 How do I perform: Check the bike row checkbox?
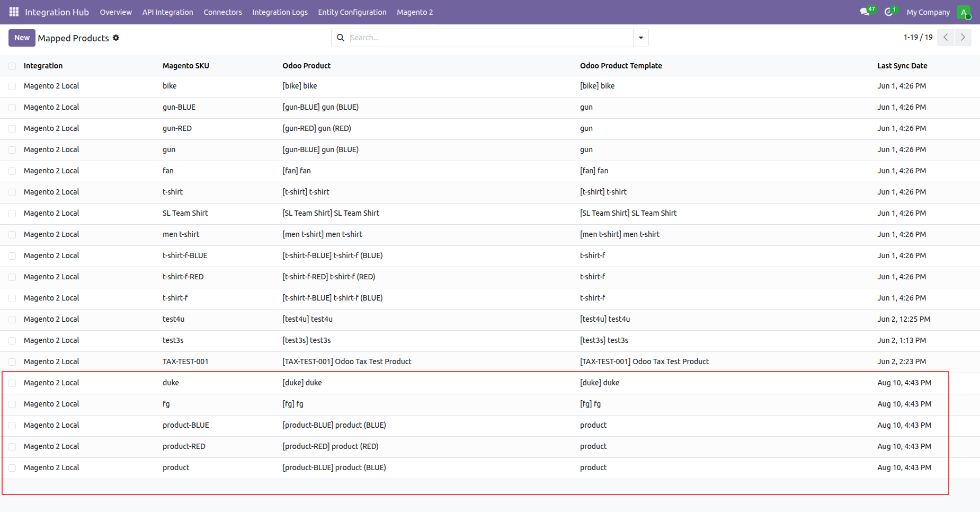[x=12, y=86]
